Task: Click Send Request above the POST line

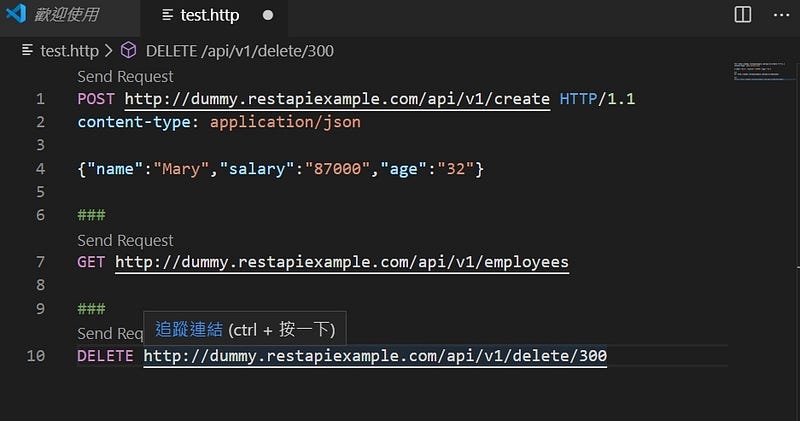Action: click(x=125, y=77)
